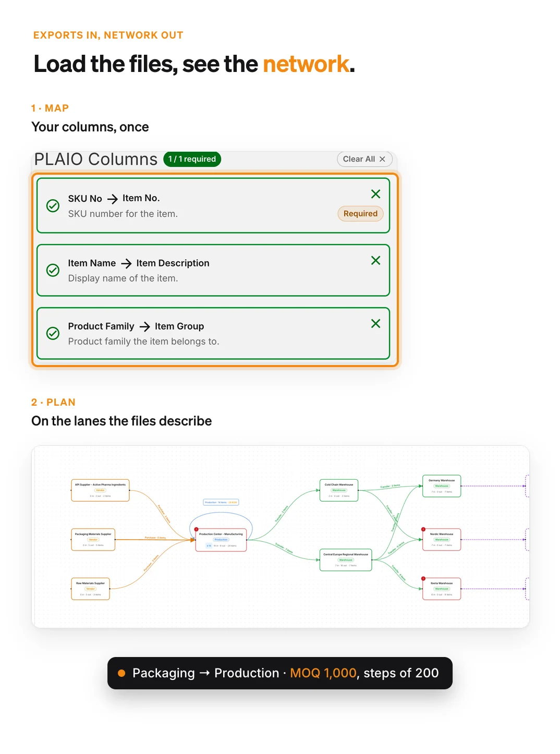Select the Germany Warehouse node
This screenshot has width=560, height=754.
[x=442, y=486]
